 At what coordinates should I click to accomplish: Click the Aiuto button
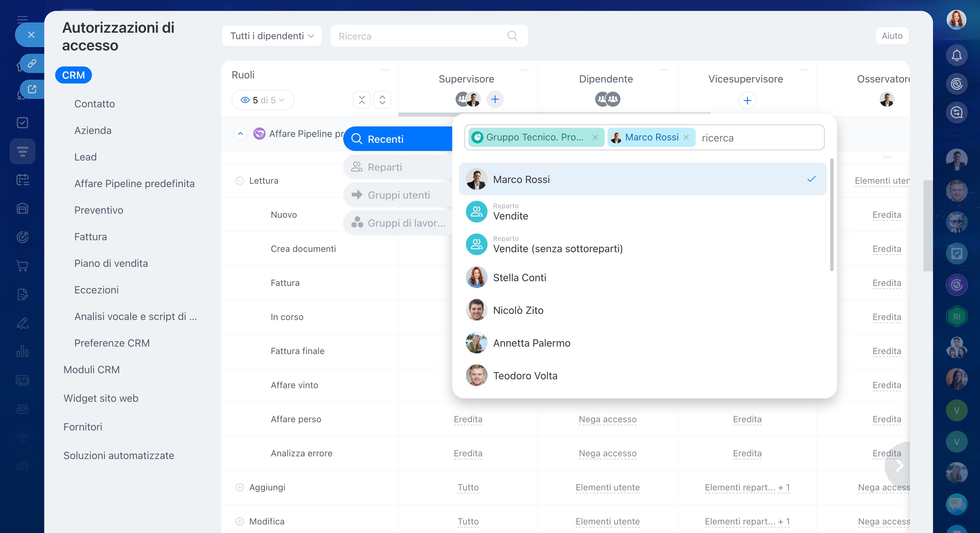[x=891, y=36]
